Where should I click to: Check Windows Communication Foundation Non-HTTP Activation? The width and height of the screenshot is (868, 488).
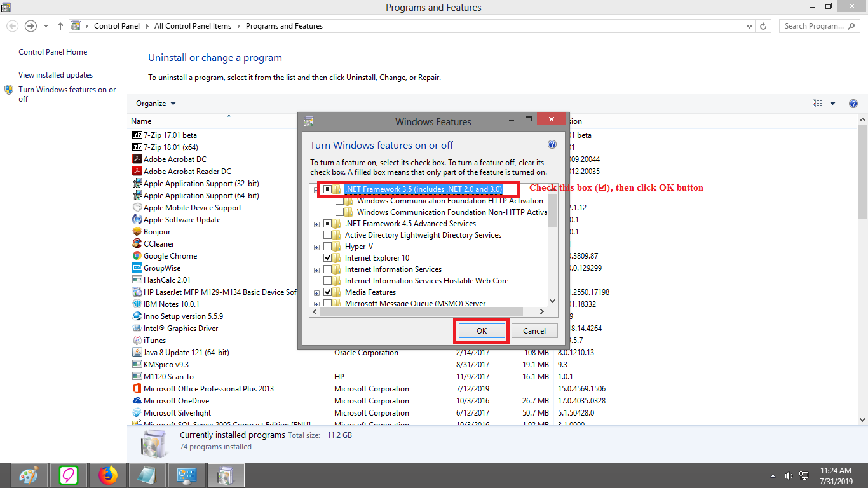click(339, 212)
